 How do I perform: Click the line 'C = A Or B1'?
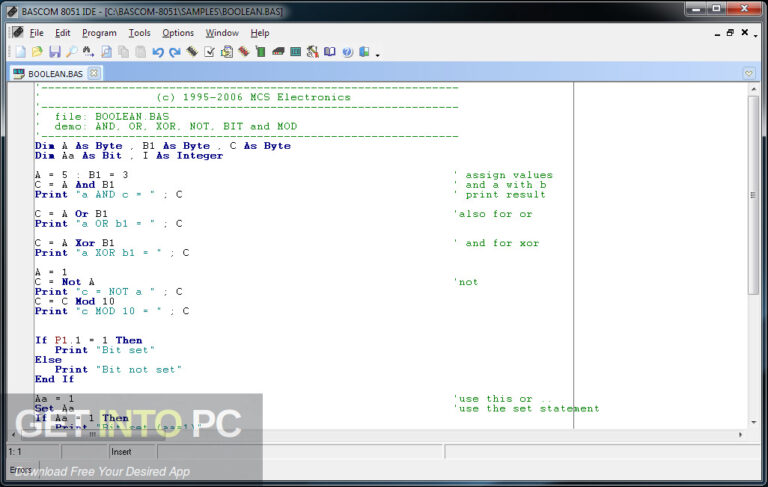[71, 214]
